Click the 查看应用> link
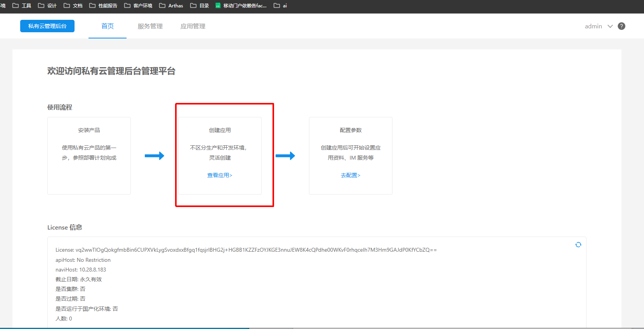644x329 pixels. [x=220, y=175]
